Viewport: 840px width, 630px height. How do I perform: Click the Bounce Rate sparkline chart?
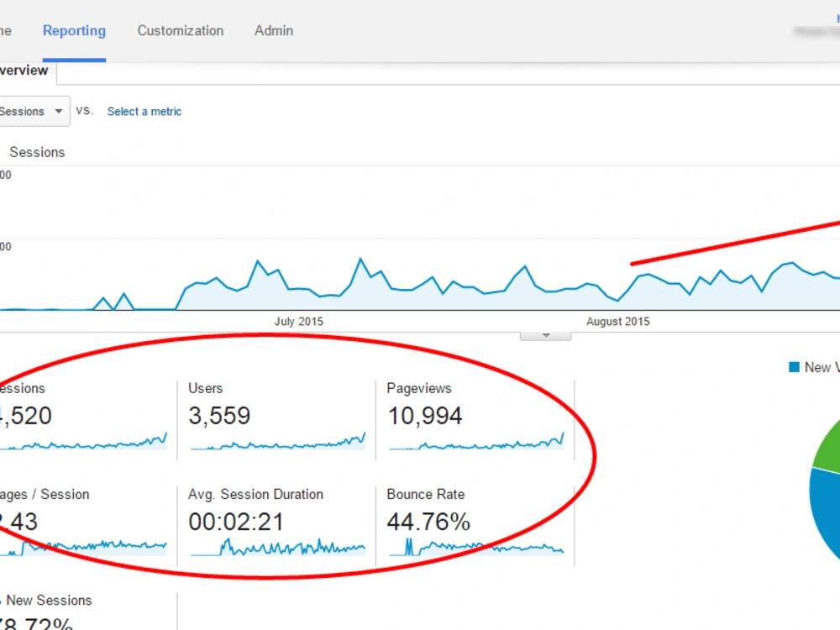click(x=477, y=547)
